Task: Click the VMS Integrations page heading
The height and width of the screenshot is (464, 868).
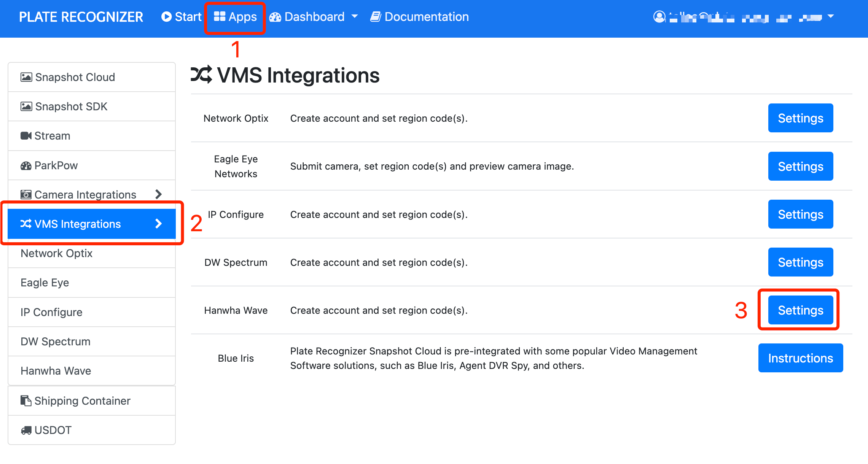Action: coord(298,75)
